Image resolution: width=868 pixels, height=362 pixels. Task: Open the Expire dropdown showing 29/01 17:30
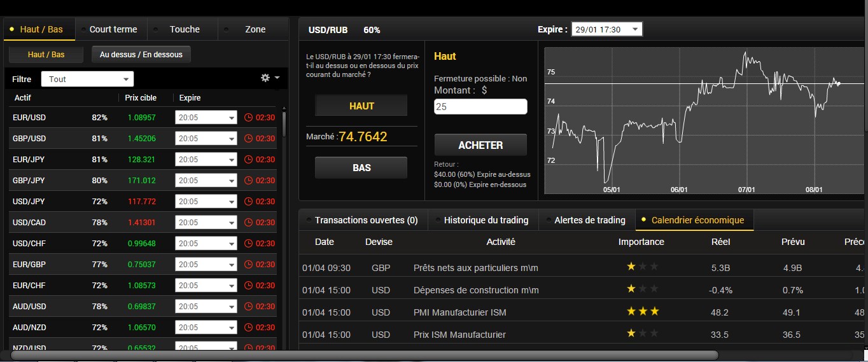pos(606,29)
